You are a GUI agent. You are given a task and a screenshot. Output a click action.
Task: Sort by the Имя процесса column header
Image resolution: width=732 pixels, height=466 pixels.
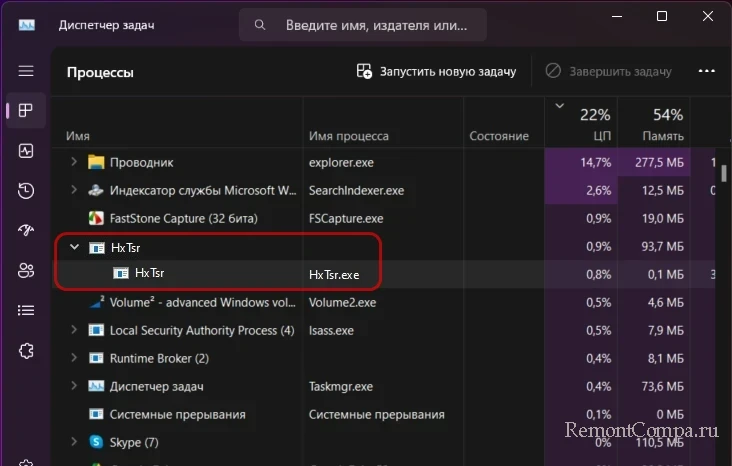coord(349,136)
